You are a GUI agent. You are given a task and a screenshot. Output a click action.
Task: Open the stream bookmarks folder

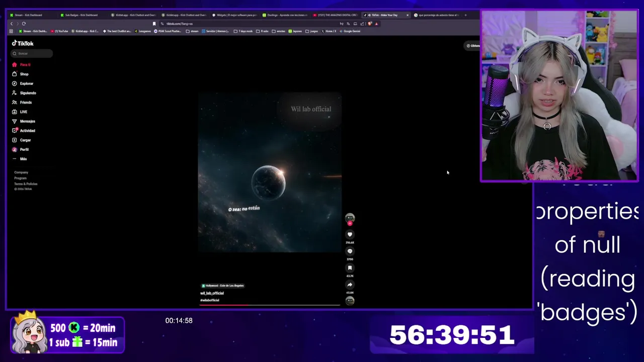[x=192, y=31]
